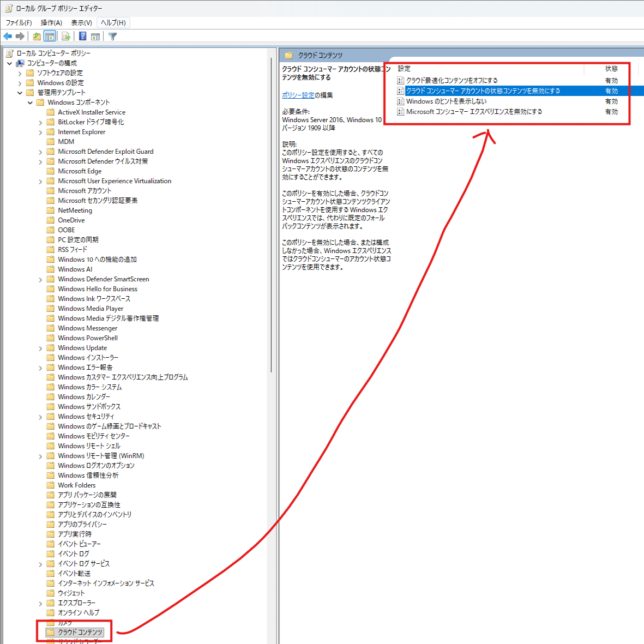Select the Windows サンドボックス tree item

89,407
